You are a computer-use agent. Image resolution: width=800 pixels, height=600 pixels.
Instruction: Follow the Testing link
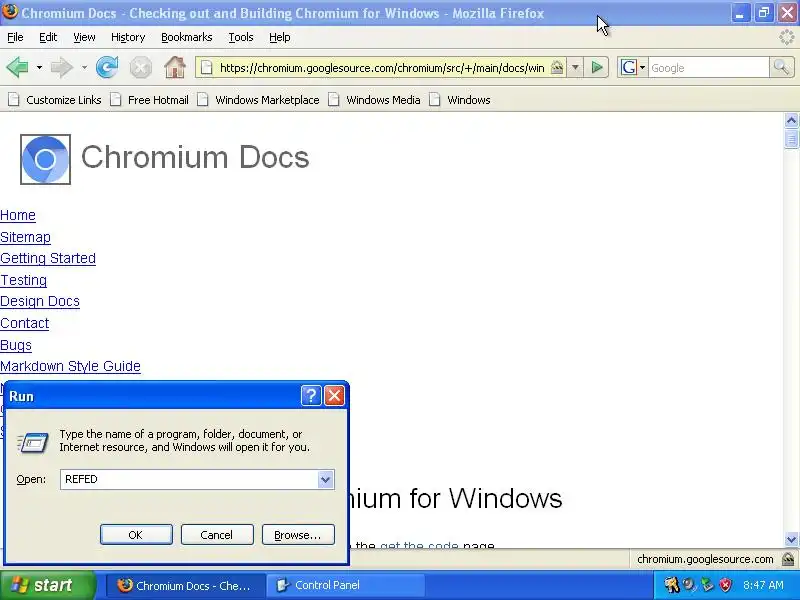23,280
